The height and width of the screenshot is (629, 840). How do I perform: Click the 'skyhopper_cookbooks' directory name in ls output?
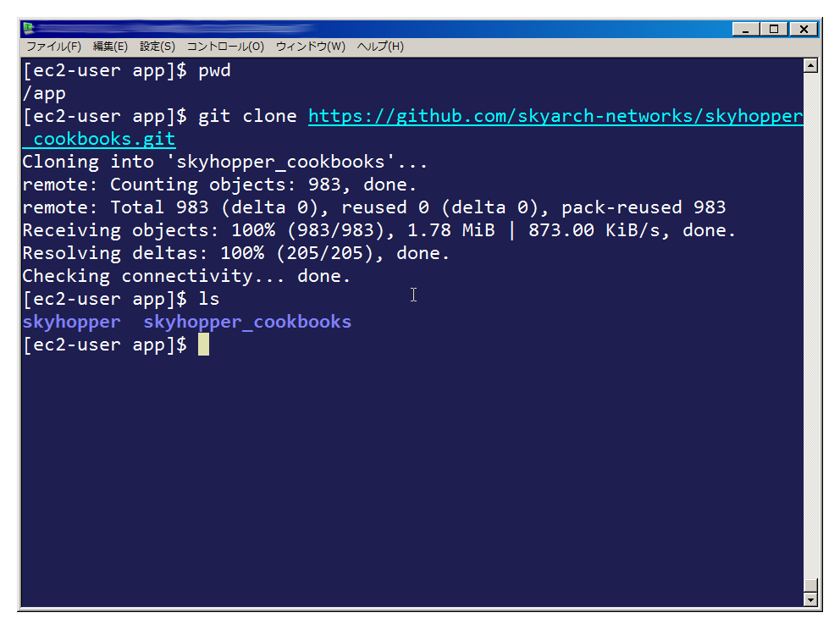(247, 322)
